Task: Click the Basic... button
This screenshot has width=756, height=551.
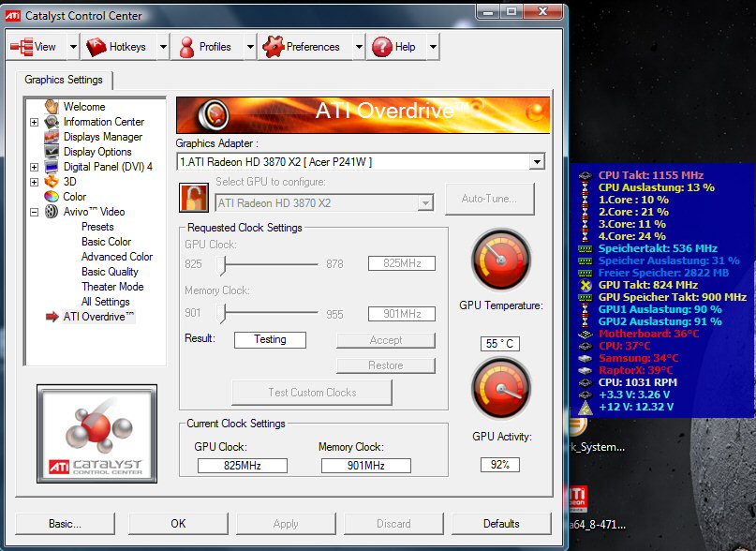Action: coord(65,524)
